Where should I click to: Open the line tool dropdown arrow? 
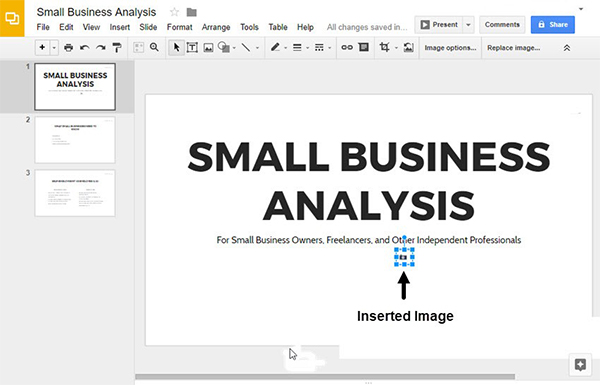pyautogui.click(x=257, y=48)
